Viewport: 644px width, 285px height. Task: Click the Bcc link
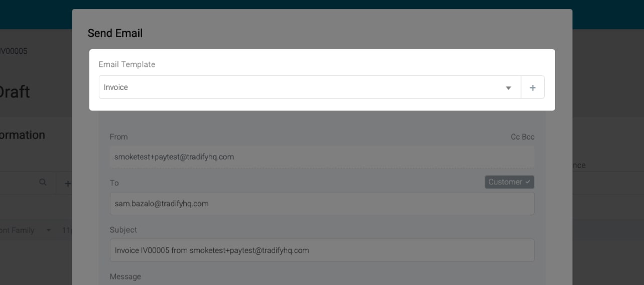pos(529,137)
